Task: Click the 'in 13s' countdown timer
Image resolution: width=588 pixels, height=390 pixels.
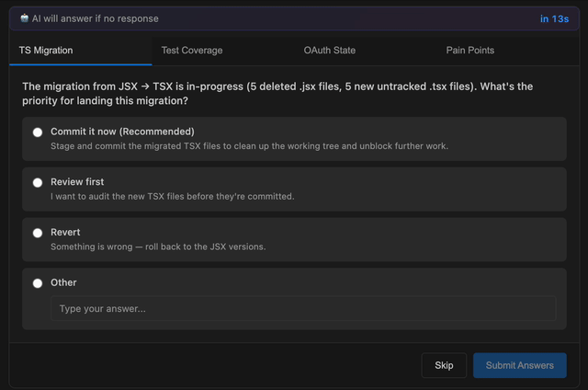Action: tap(553, 18)
